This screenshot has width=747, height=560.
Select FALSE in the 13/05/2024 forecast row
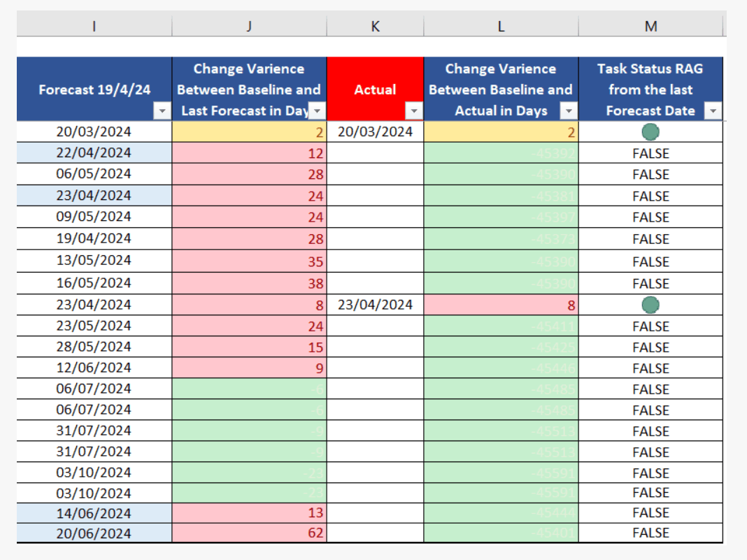point(650,261)
